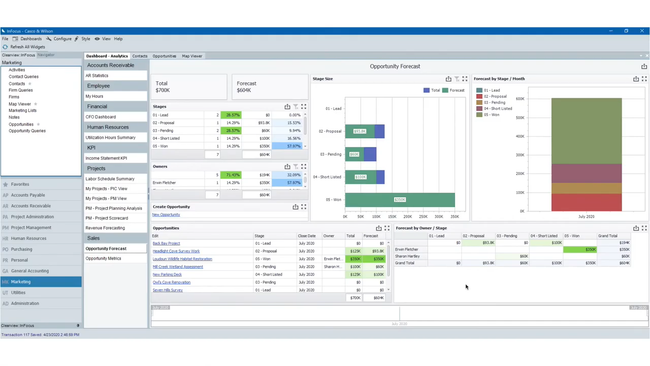The height and width of the screenshot is (366, 650).
Task: Clear filter on the Stages widget
Action: click(x=296, y=107)
